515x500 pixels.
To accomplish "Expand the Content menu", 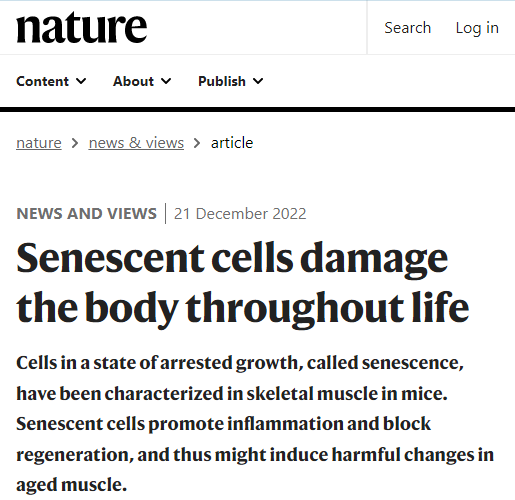I will [51, 81].
